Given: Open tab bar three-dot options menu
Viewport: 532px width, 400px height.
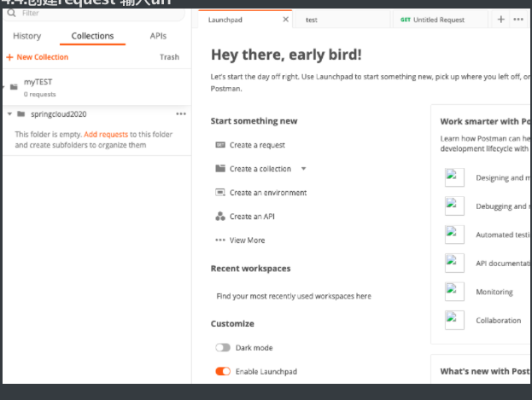Looking at the screenshot, I should click(518, 20).
